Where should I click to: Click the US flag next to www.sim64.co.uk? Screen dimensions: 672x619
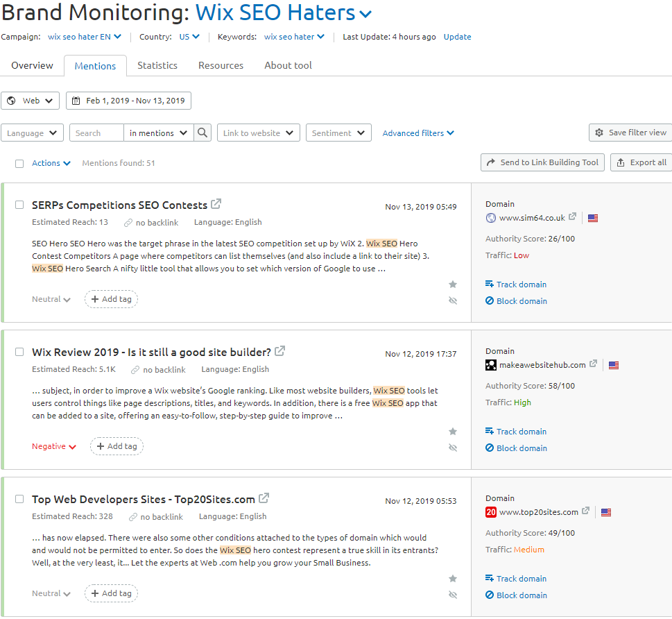592,217
